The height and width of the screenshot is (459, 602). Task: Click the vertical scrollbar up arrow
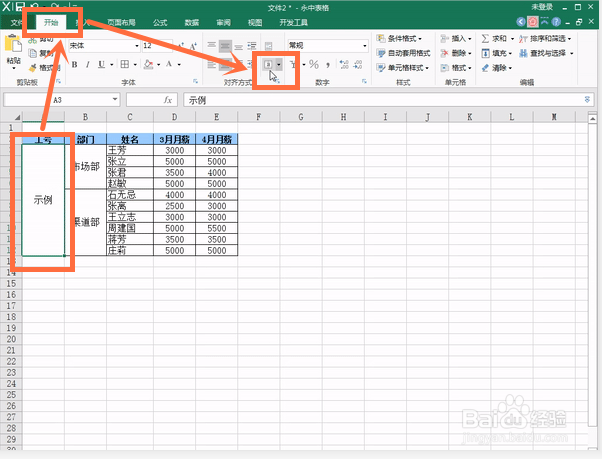592,119
